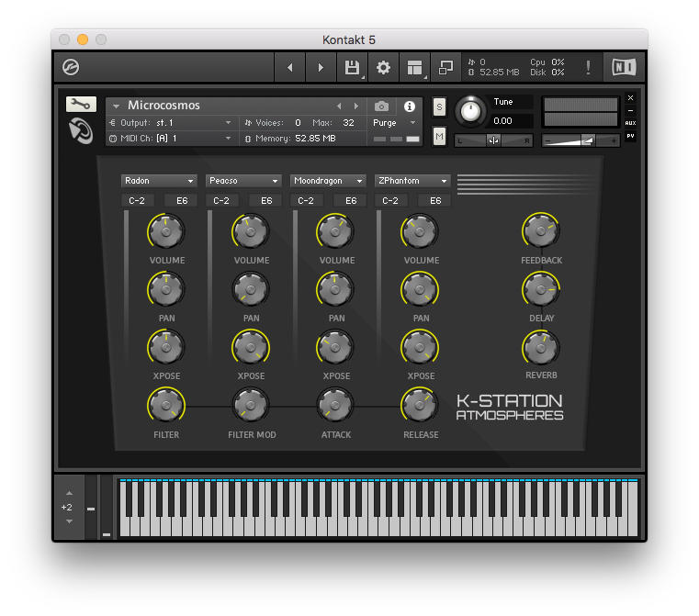Click the ZPhantom VOLUME knob
The width and height of the screenshot is (699, 616).
[x=420, y=231]
